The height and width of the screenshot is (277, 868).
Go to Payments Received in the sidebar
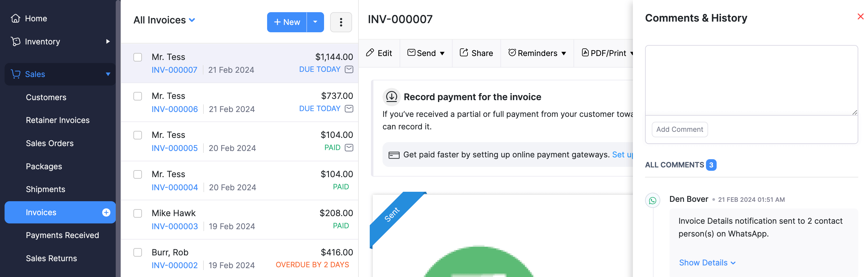(x=63, y=235)
